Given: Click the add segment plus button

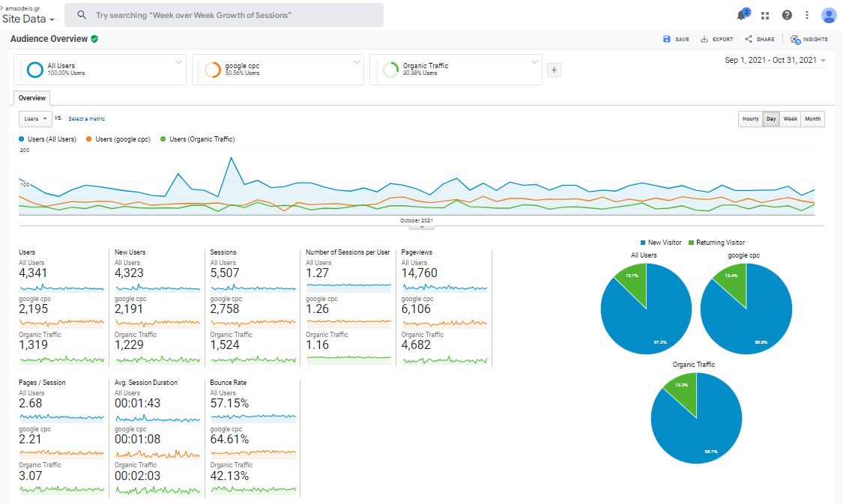Looking at the screenshot, I should coord(554,70).
